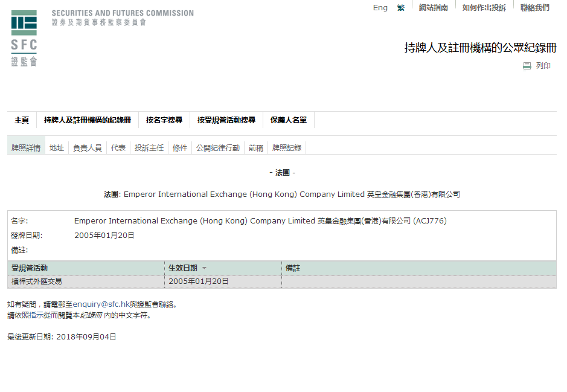This screenshot has height=392, width=567.
Task: Open 按名字搜尋 menu item
Action: [164, 120]
